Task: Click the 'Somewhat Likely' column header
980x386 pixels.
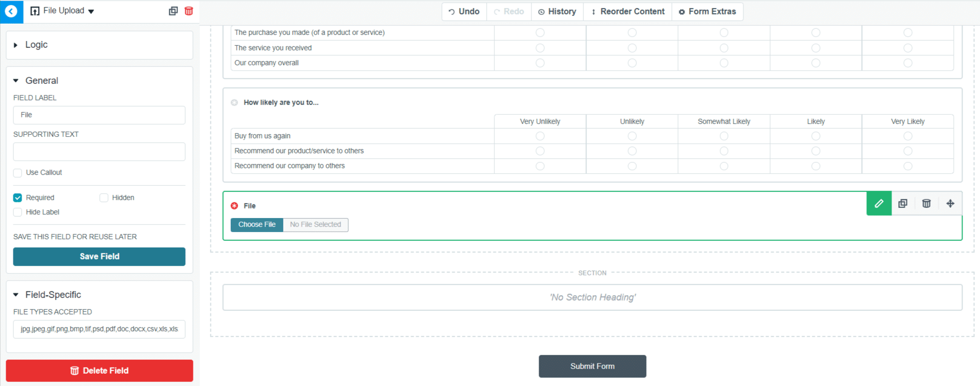Action: (x=724, y=121)
